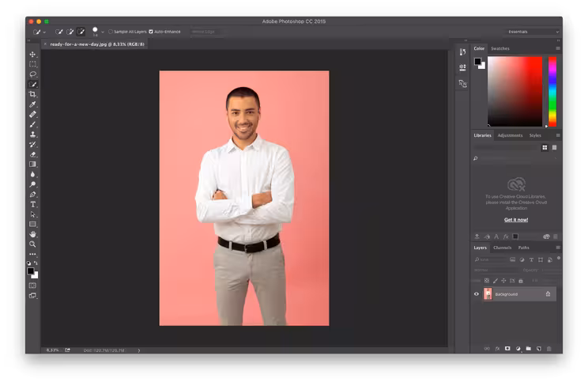This screenshot has width=588, height=386.
Task: Click Add to selection mode button
Action: point(70,32)
